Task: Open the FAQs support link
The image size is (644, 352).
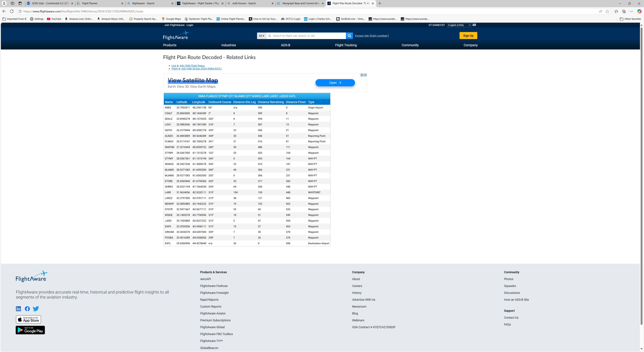Action: [x=507, y=325]
